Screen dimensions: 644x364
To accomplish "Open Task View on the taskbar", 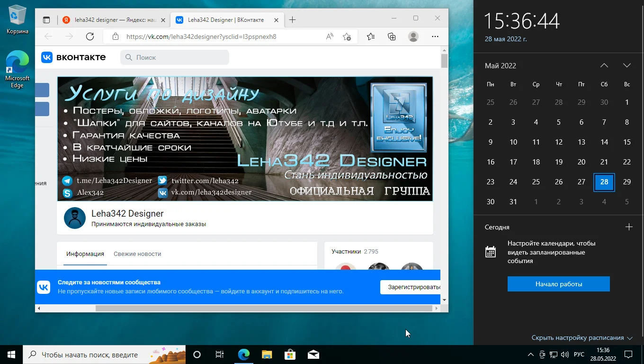I will pos(220,355).
